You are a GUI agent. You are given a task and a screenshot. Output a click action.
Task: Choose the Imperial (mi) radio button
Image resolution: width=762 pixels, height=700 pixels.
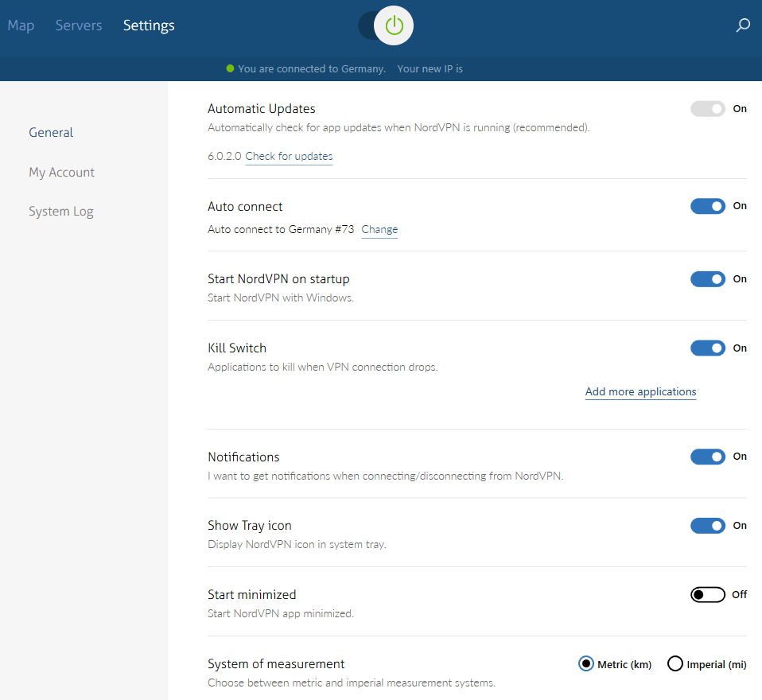click(x=675, y=663)
